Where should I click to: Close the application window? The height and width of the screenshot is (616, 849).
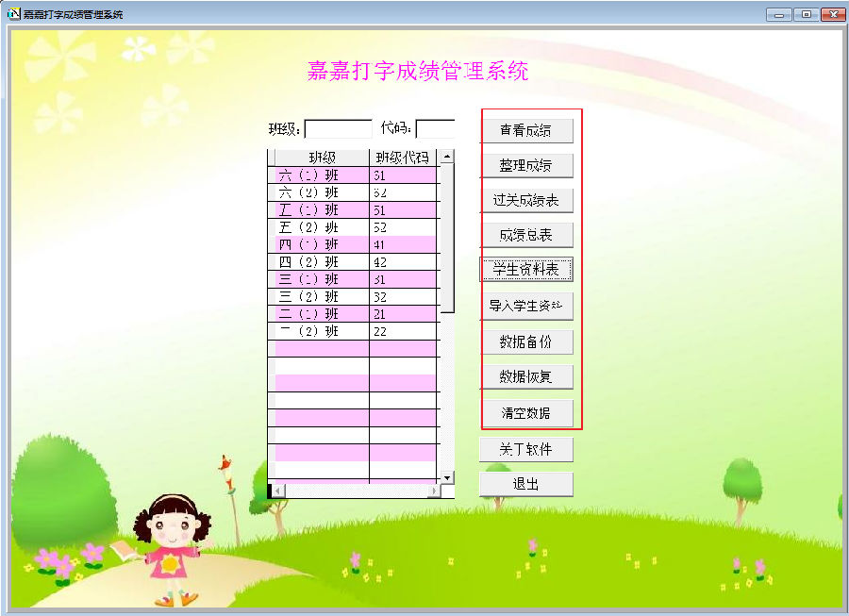pos(833,14)
